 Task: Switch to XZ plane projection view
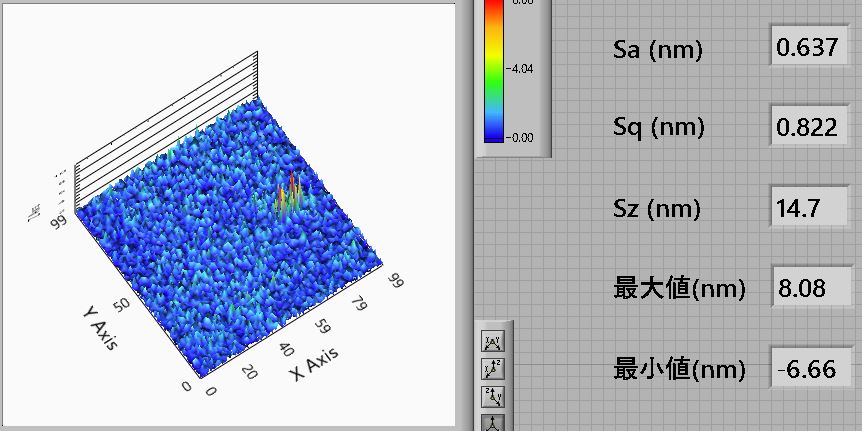(492, 369)
